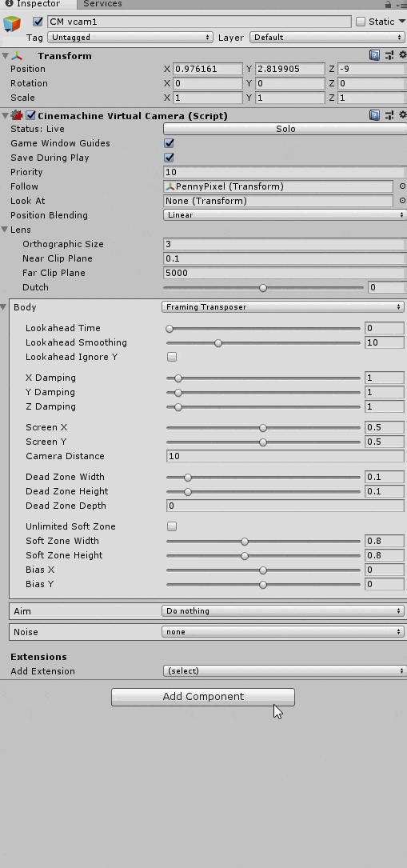Screen dimensions: 407x868
Task: Click the Dutch slider handle
Action: (263, 288)
